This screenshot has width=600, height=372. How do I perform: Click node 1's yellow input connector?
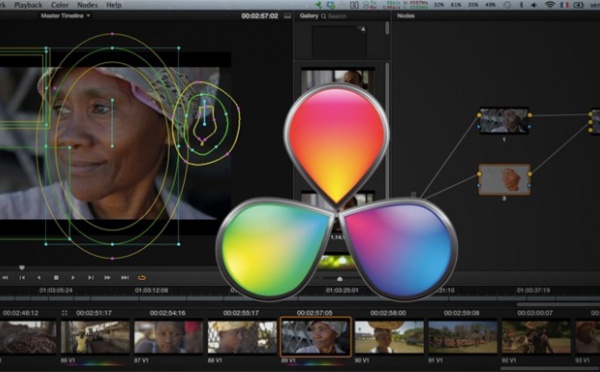[479, 115]
